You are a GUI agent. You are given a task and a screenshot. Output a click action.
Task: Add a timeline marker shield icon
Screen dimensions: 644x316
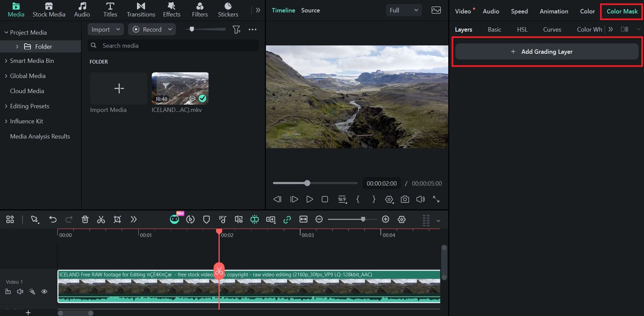coord(206,220)
